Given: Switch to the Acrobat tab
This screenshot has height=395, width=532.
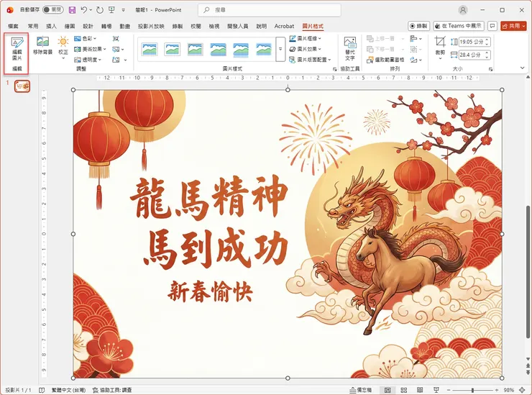Looking at the screenshot, I should point(284,26).
